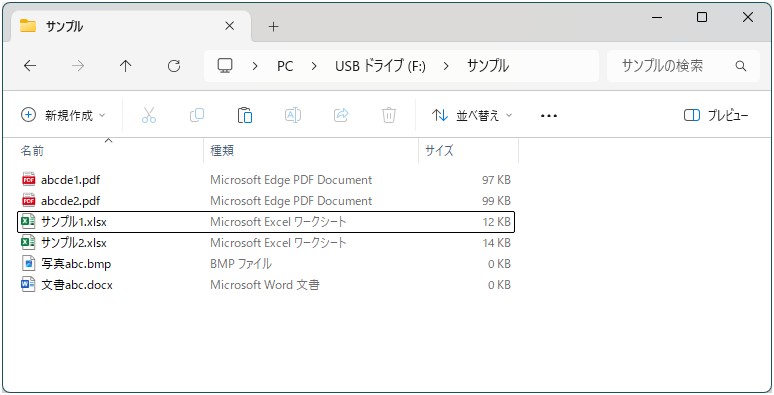Sort by the サイズ column header
Image resolution: width=774 pixels, height=395 pixels.
point(439,151)
